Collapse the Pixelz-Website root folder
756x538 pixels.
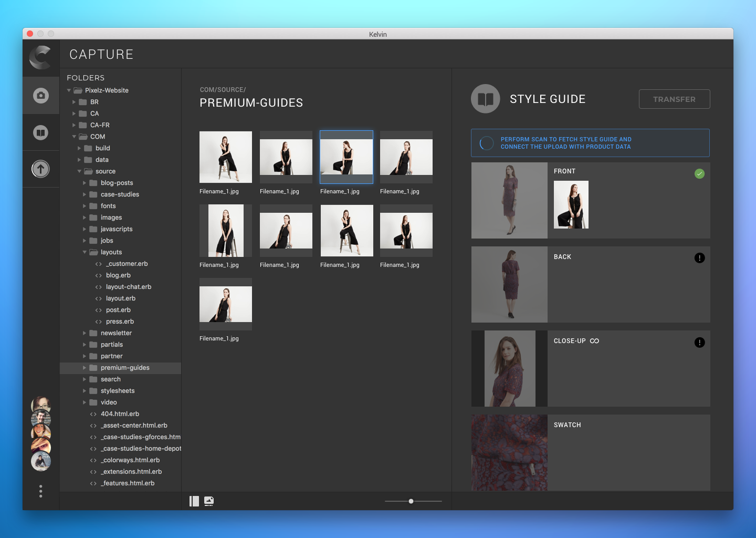(x=69, y=90)
